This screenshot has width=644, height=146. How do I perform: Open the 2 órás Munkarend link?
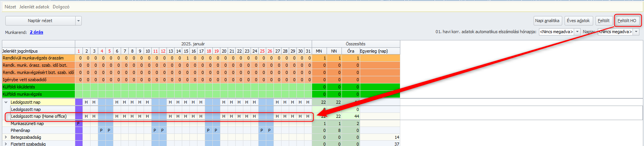coord(37,32)
